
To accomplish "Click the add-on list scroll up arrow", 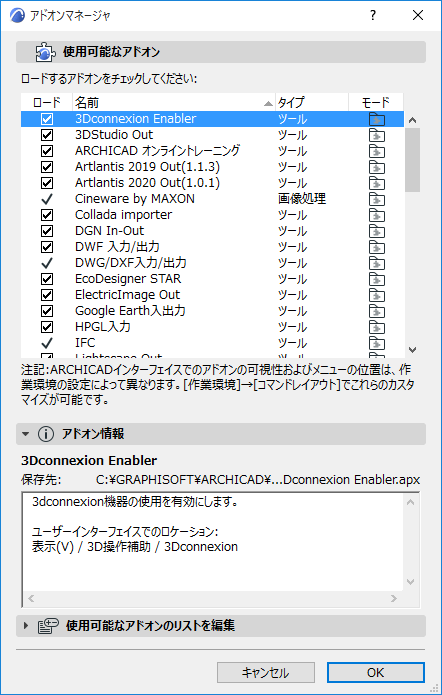I will point(412,120).
